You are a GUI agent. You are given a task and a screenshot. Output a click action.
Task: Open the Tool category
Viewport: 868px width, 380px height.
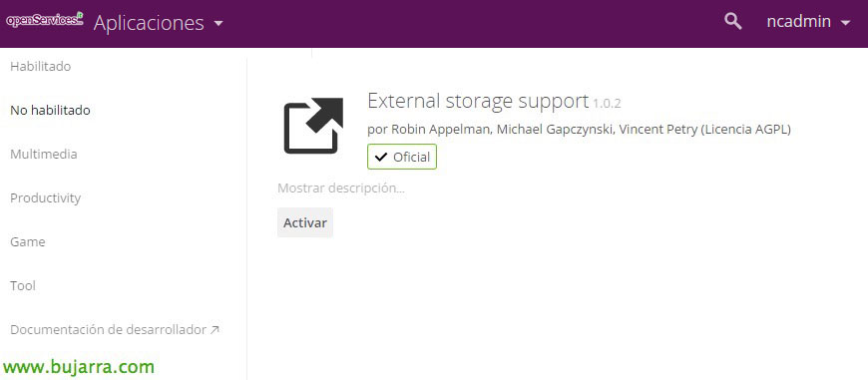pos(23,285)
